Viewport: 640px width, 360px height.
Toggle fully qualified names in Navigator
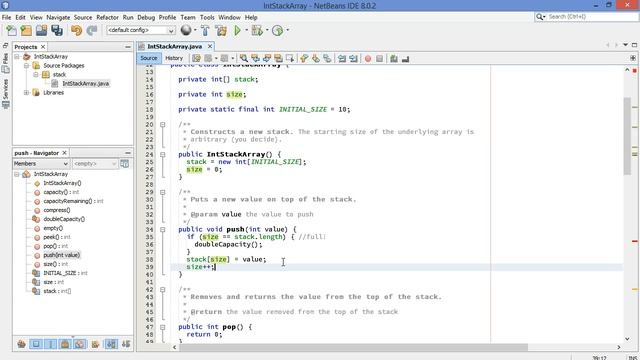(95, 344)
